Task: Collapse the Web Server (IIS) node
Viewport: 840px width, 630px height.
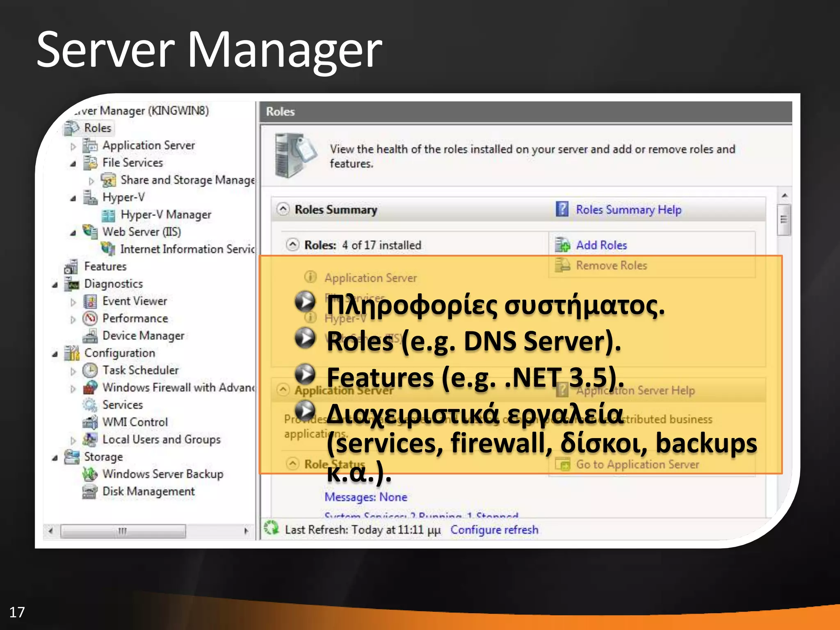Action: [73, 233]
